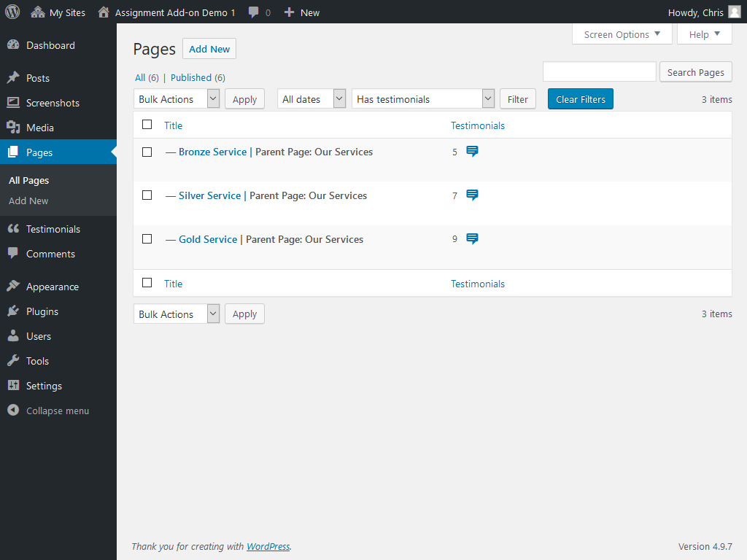Check the Silver Service row checkbox
The height and width of the screenshot is (560, 747).
coord(147,195)
